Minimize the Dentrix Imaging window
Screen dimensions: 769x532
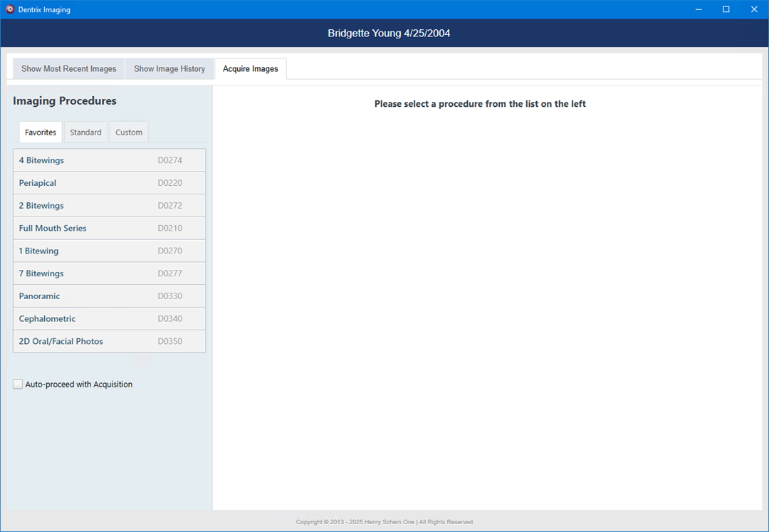(x=699, y=9)
